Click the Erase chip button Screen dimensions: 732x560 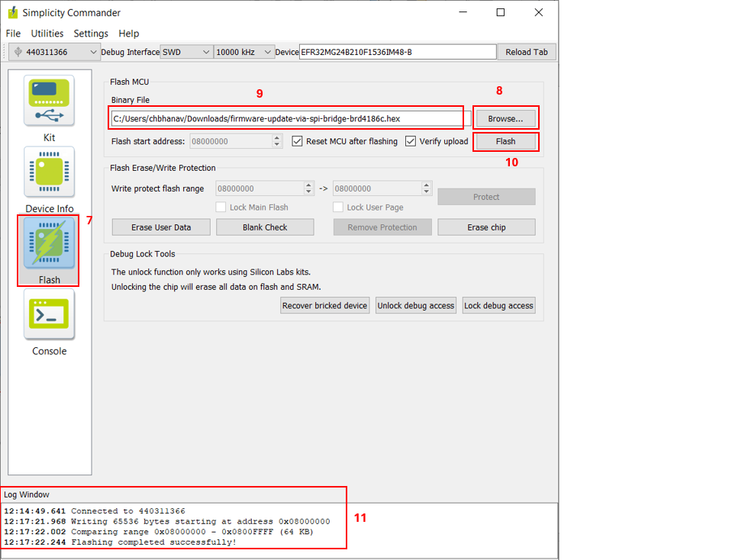485,227
